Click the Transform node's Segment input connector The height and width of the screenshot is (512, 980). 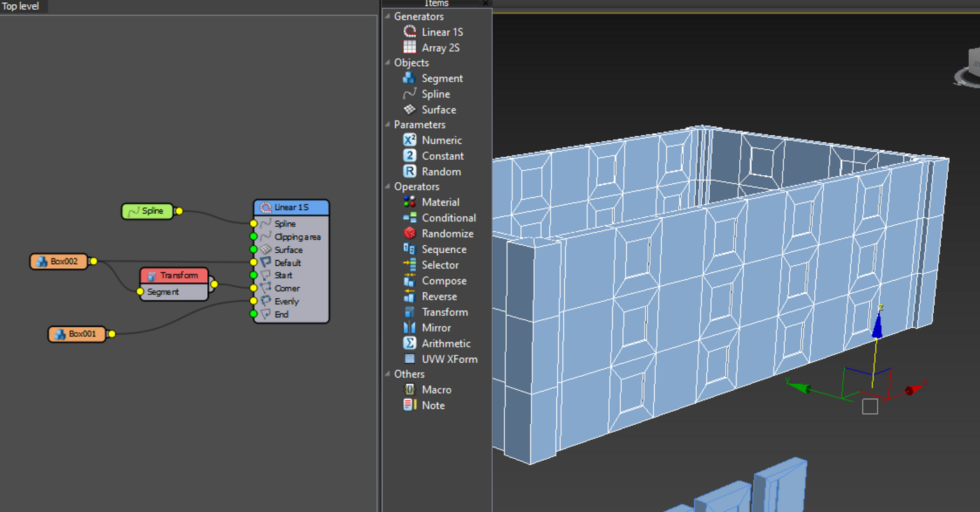[x=140, y=292]
